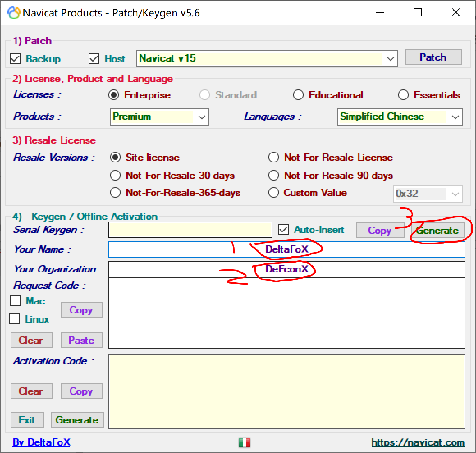Generate a serial key
Image resolution: width=476 pixels, height=453 pixels.
point(437,230)
